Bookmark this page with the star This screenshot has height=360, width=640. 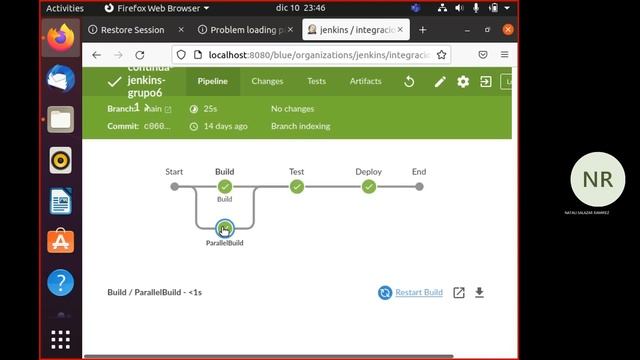[x=441, y=55]
